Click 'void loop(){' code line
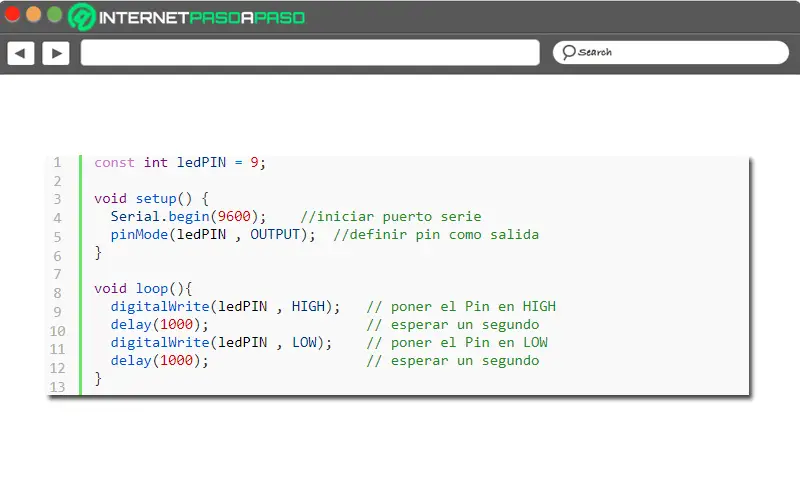The height and width of the screenshot is (500, 800). 143,289
